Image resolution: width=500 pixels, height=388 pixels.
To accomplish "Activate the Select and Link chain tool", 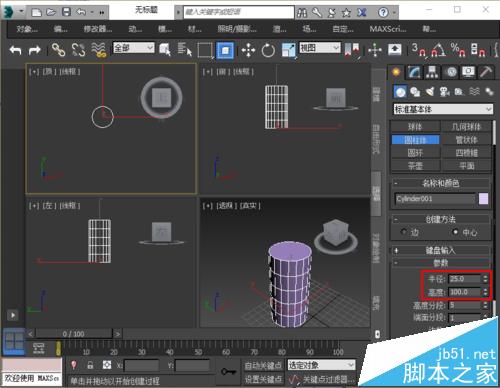I will point(58,50).
